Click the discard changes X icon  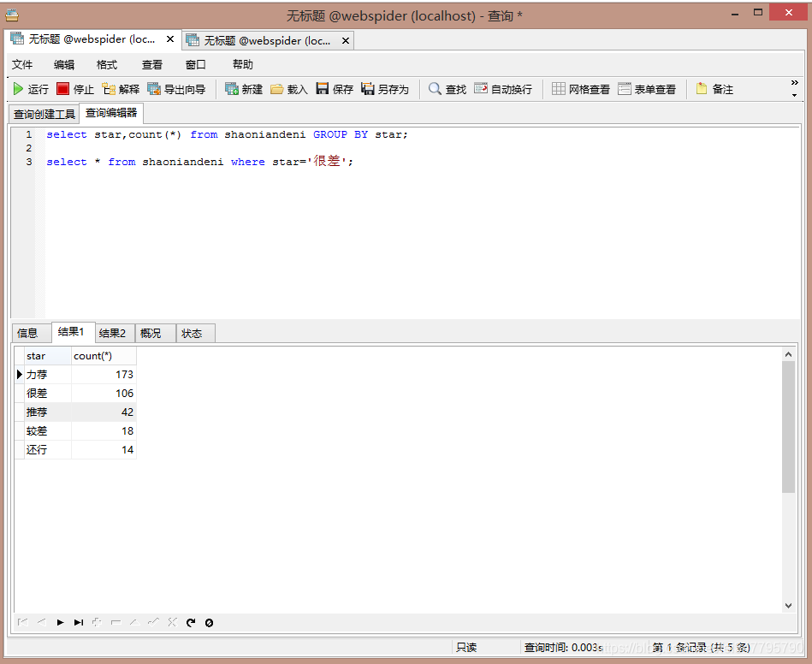pos(172,622)
